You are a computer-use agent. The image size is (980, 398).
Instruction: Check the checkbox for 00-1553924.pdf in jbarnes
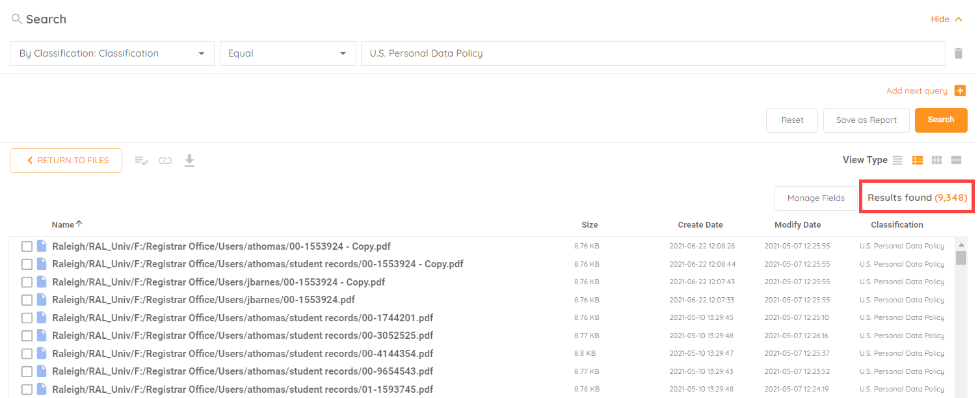tap(27, 299)
